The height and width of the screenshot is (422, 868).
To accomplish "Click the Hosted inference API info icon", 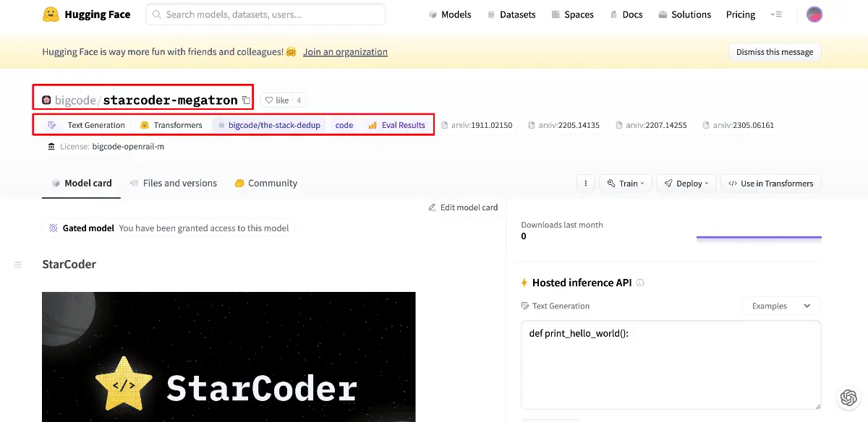I will pos(640,283).
